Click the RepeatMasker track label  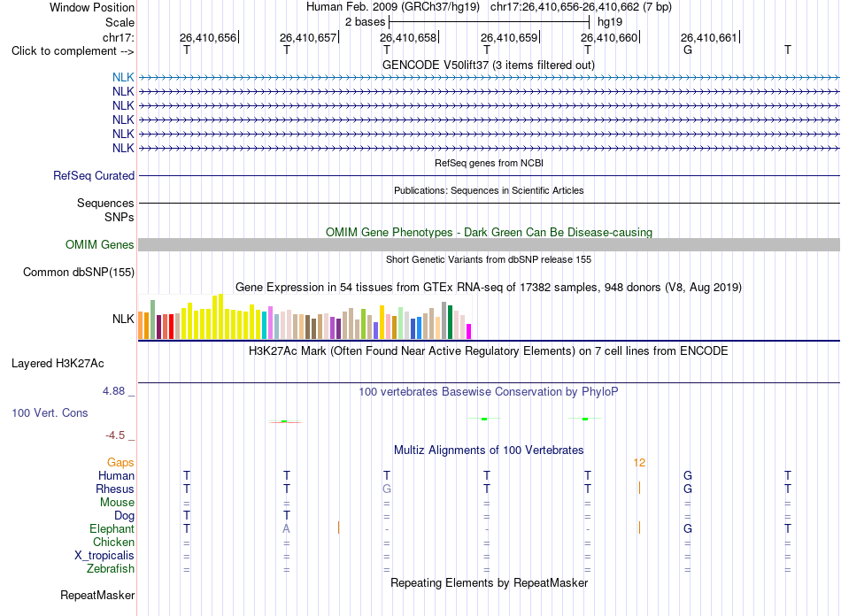click(x=97, y=595)
